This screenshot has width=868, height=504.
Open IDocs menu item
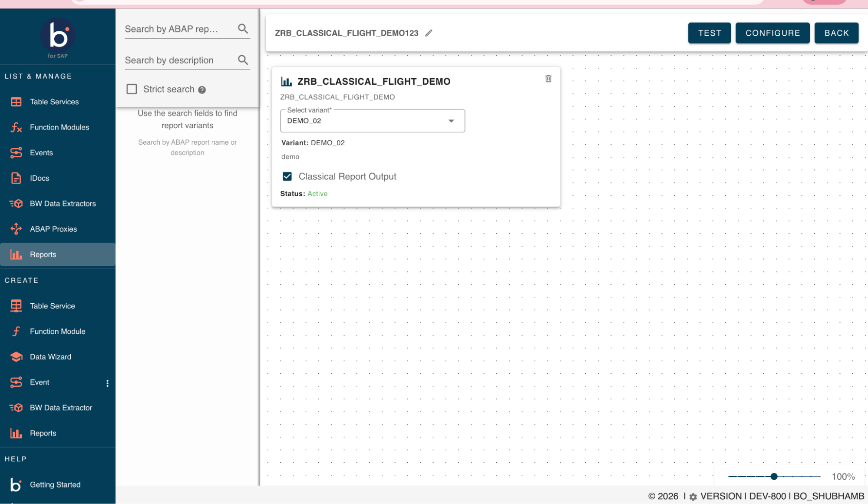click(x=58, y=178)
